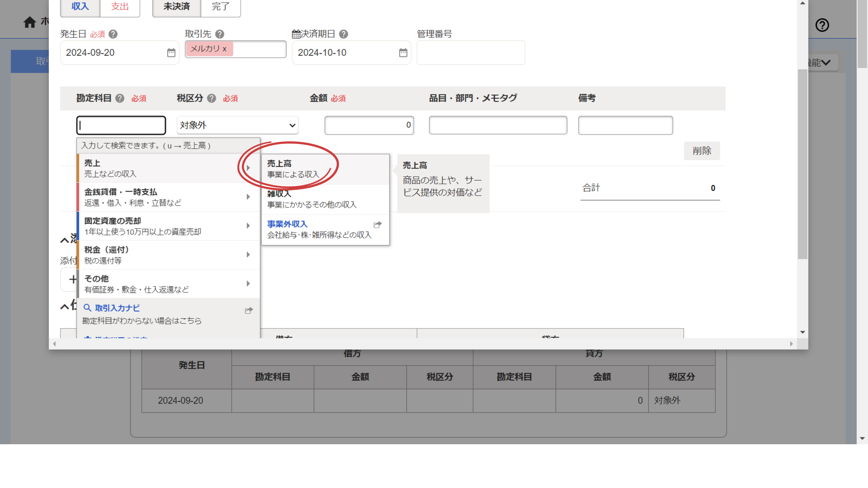Click the help icon beside 税区分
The width and height of the screenshot is (868, 488).
212,98
